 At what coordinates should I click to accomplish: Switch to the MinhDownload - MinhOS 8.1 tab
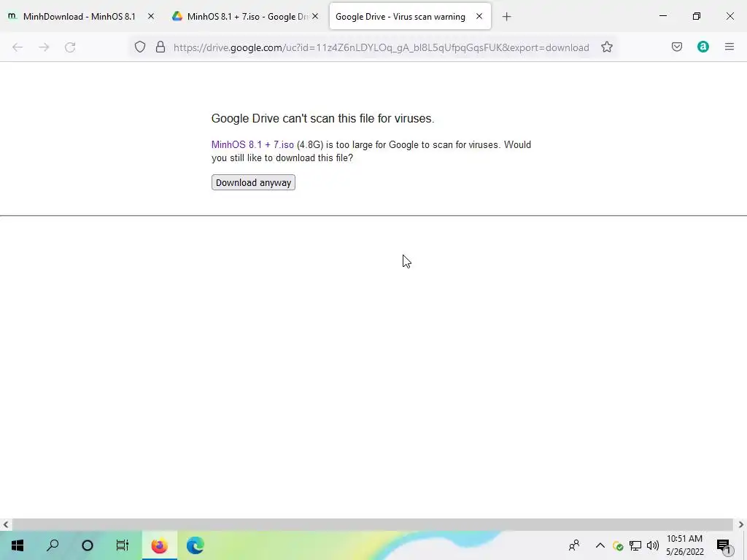tap(79, 17)
